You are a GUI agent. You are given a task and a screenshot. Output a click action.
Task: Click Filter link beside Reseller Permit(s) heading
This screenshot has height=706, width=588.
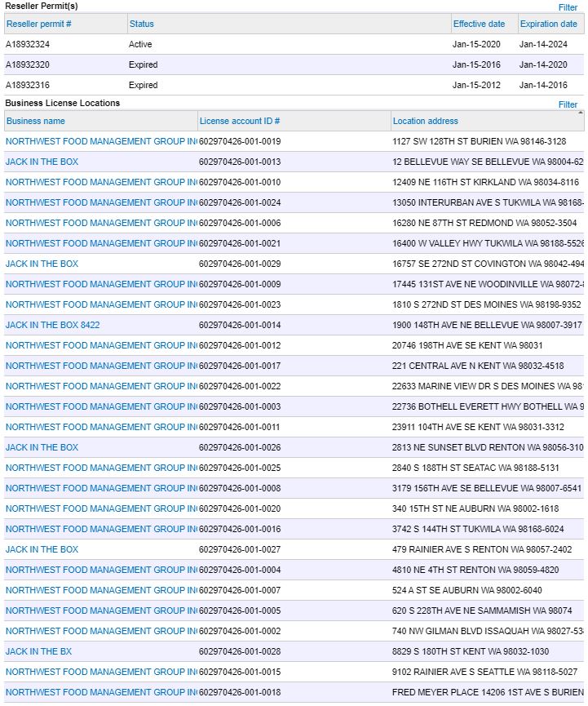pyautogui.click(x=568, y=7)
